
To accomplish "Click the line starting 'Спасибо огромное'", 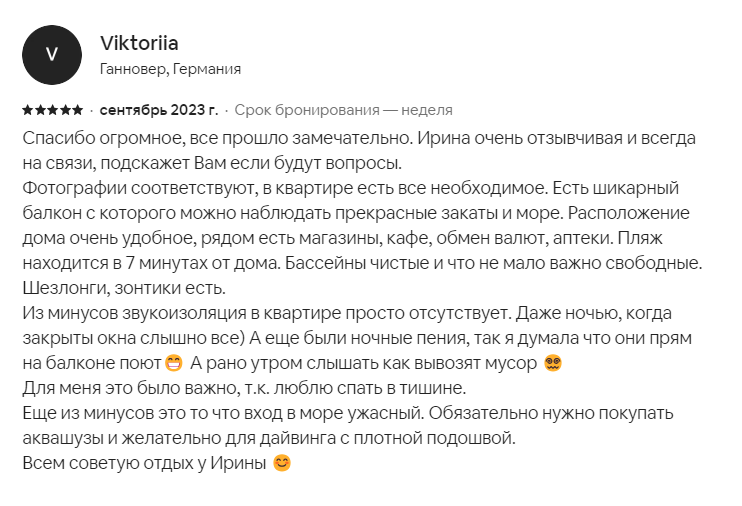I will coord(359,138).
